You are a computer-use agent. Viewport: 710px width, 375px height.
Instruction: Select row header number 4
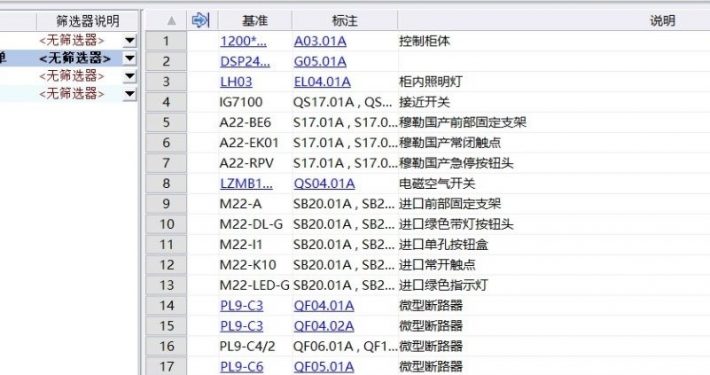(166, 102)
